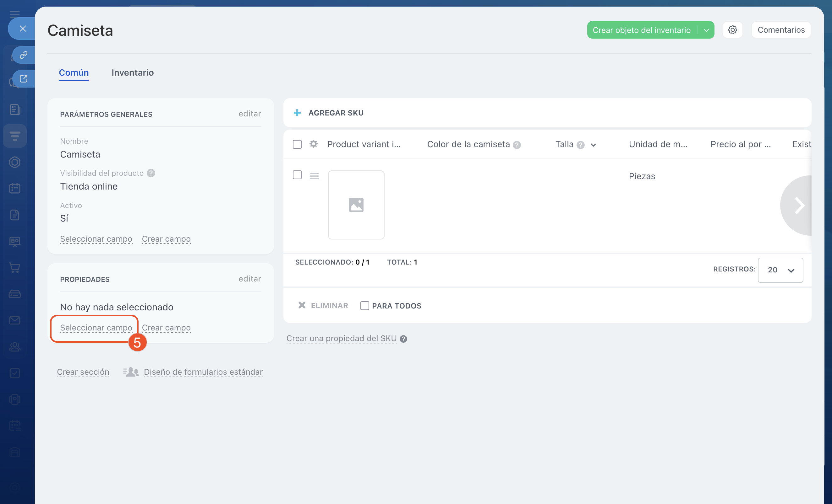Click the settings gear next to Comentarios
Viewport: 832px width, 504px height.
pos(732,30)
